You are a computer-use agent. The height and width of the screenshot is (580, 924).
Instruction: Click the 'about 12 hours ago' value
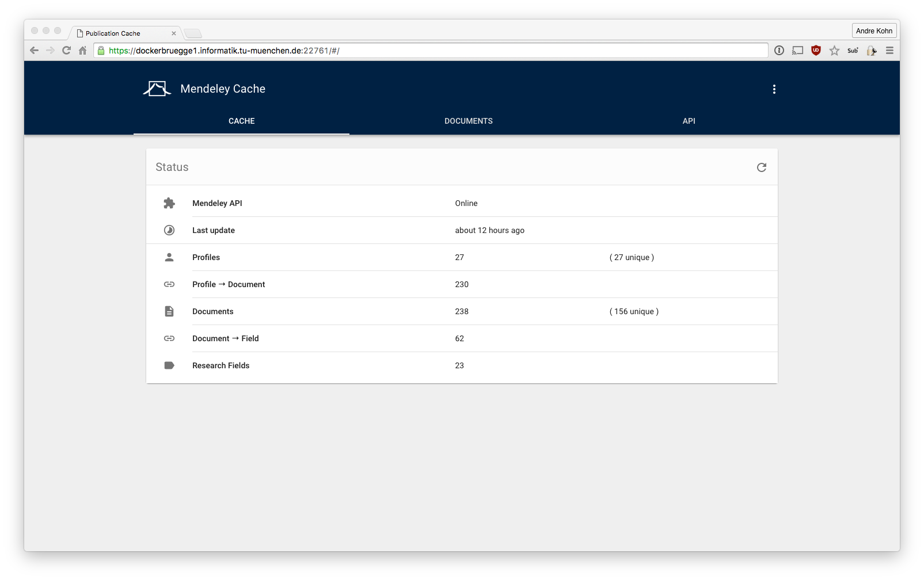pos(490,230)
